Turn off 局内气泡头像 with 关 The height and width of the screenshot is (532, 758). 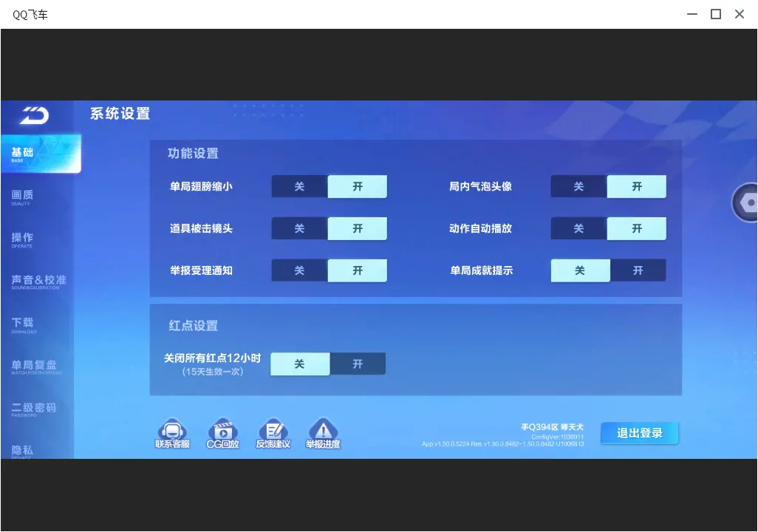(x=578, y=187)
